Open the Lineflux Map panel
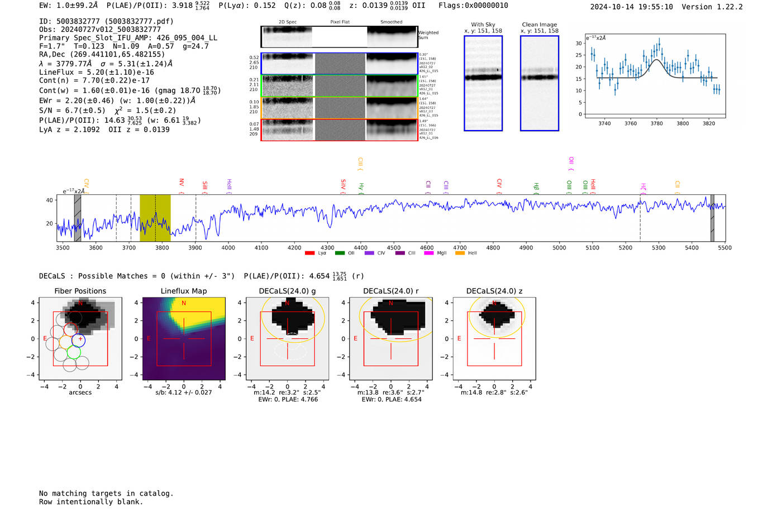The height and width of the screenshot is (532, 782). pos(184,339)
